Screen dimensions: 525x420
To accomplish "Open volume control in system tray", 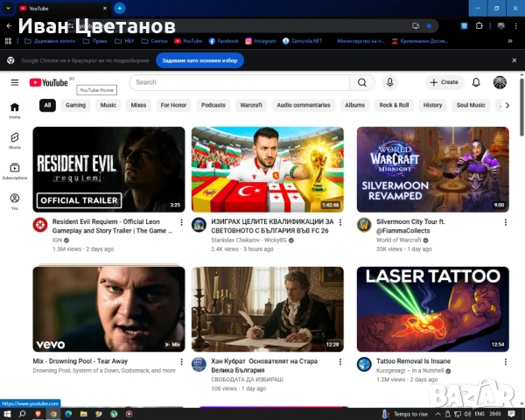I will coord(467,414).
